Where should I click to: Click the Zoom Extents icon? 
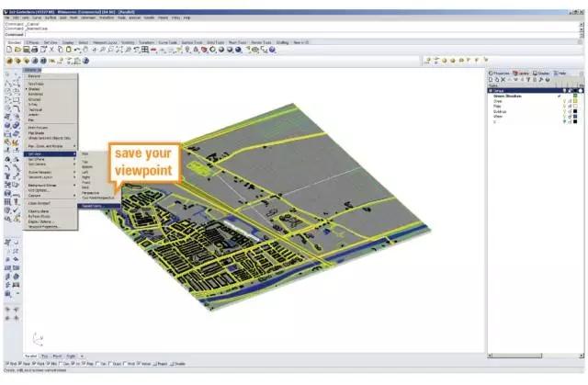click(119, 50)
